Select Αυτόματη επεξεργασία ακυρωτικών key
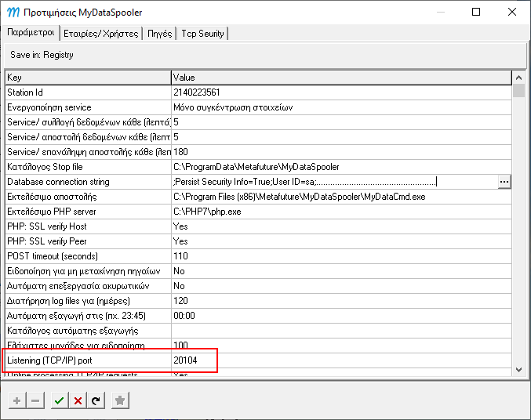The image size is (531, 420). click(88, 286)
